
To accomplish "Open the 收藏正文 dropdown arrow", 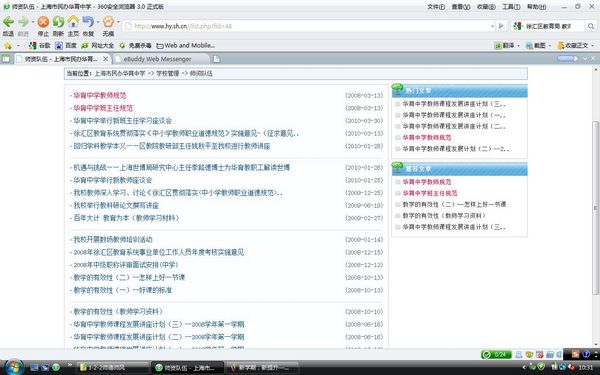I will click(x=593, y=46).
